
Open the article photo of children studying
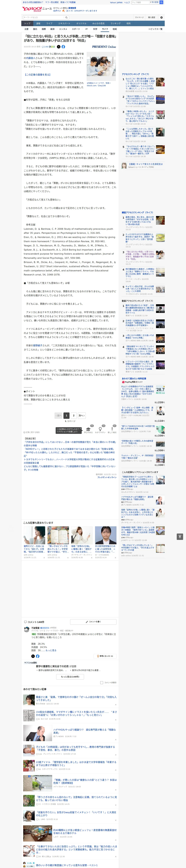click(x=101, y=66)
